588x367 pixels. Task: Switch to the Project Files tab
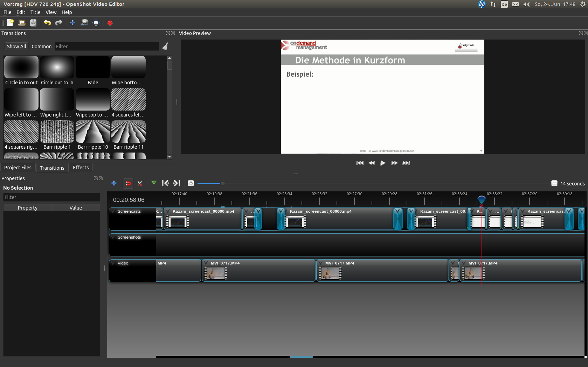click(18, 168)
